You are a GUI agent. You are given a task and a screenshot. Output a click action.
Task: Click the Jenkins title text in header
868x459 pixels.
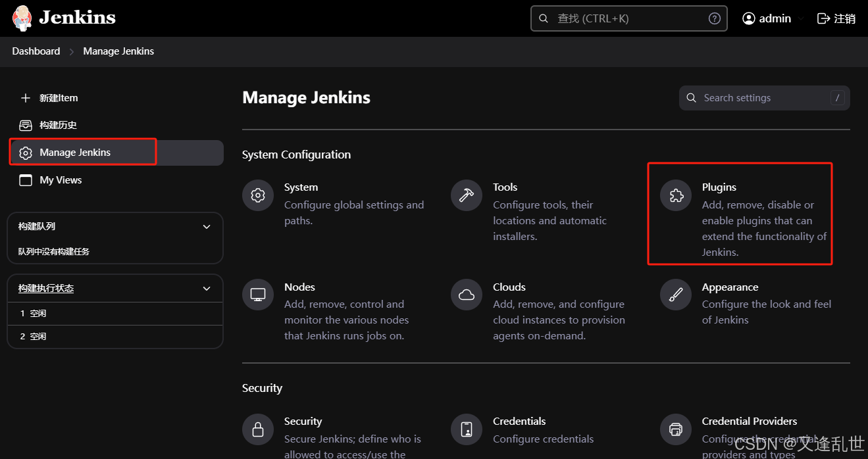[x=77, y=18]
